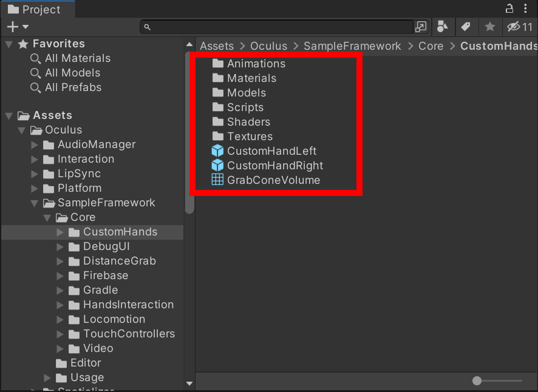Expand the CustomHands tree folder

pos(60,232)
